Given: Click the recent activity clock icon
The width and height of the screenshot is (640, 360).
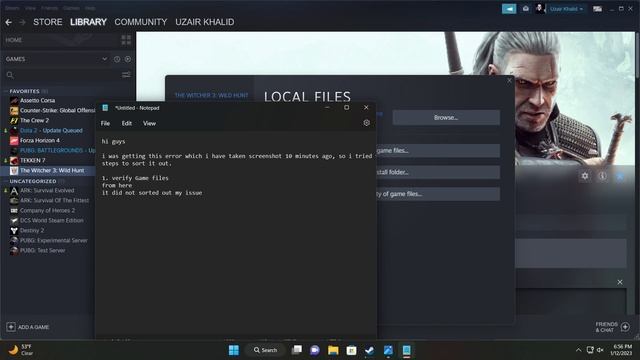Looking at the screenshot, I should coord(117,59).
